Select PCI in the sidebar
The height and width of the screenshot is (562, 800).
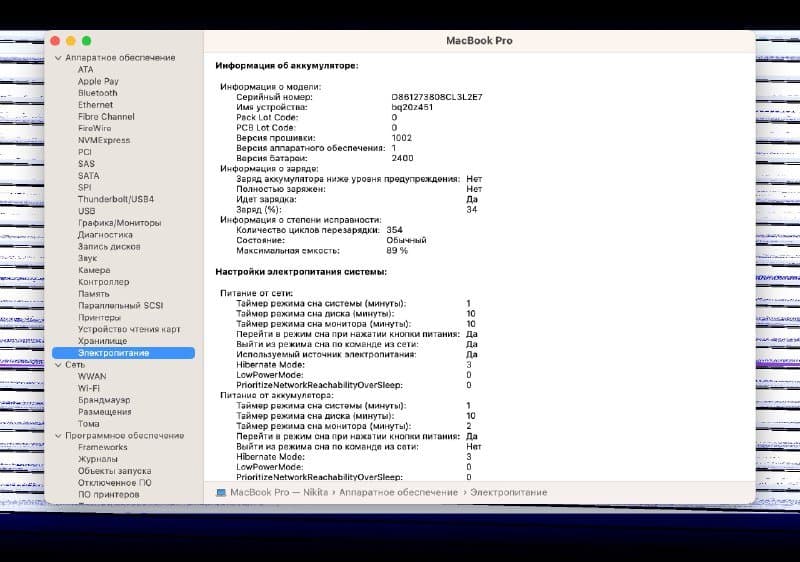pos(85,152)
